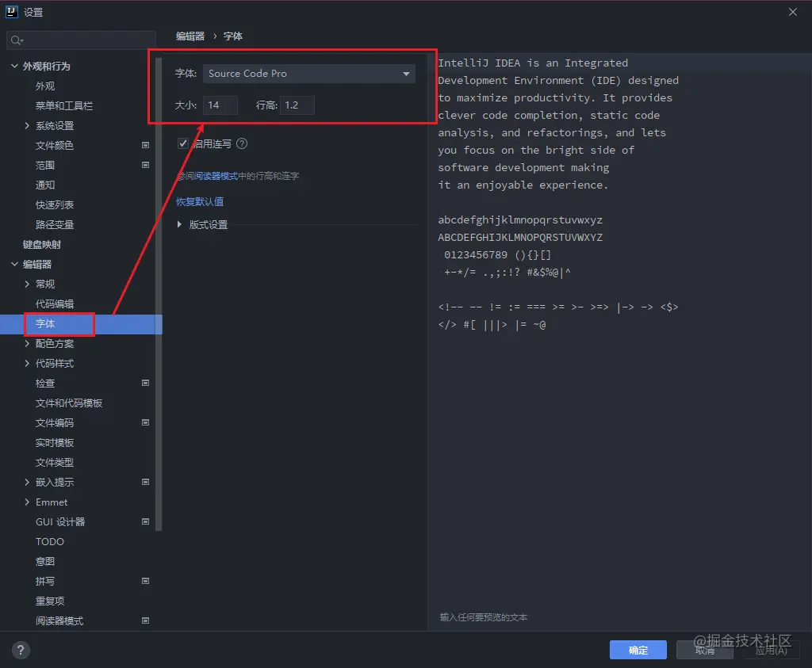812x668 pixels.
Task: Expand the 配色方案 tree node
Action: [27, 343]
